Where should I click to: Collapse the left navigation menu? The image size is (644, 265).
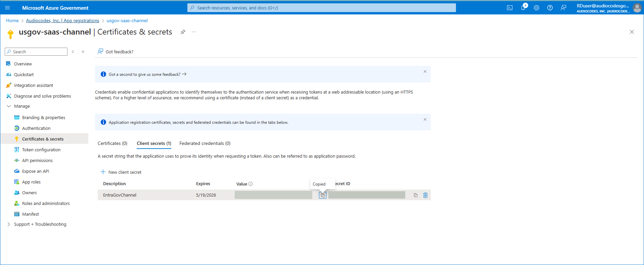[x=83, y=52]
